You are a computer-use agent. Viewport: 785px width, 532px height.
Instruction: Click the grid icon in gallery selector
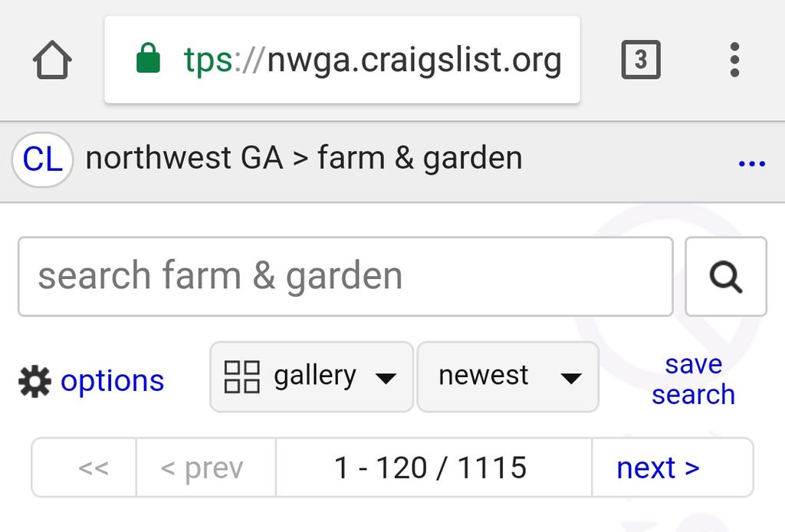tap(241, 376)
